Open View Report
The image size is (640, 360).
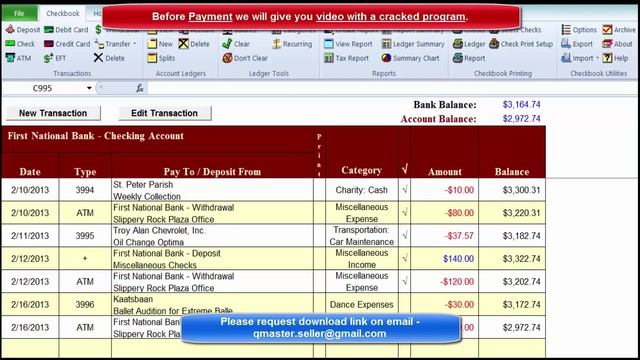coord(348,44)
